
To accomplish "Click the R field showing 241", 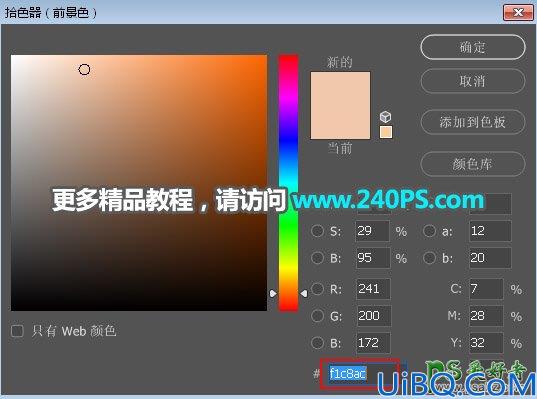I will coord(373,289).
